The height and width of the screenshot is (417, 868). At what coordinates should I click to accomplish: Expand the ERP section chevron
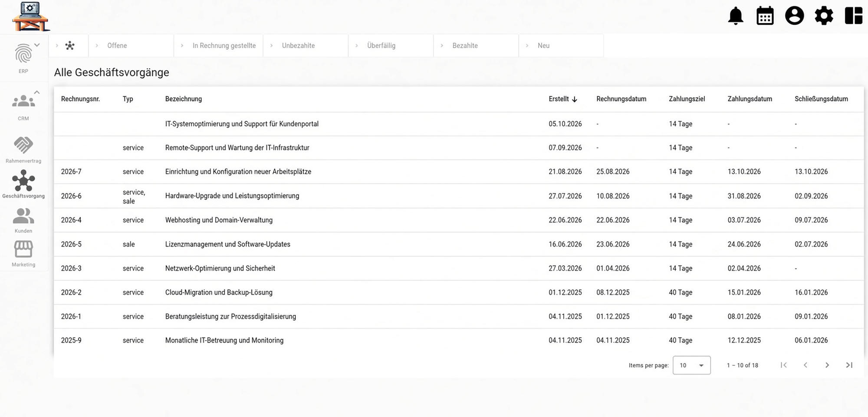click(37, 45)
